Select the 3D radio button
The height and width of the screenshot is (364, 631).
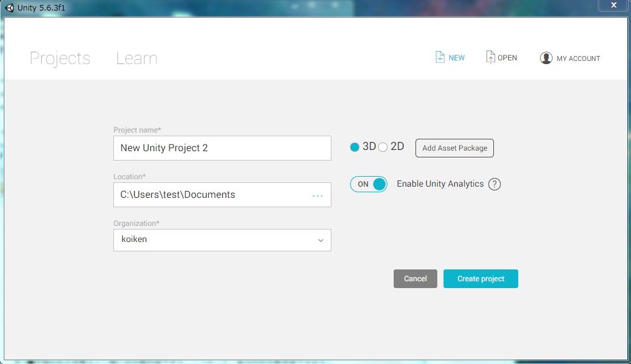[354, 147]
